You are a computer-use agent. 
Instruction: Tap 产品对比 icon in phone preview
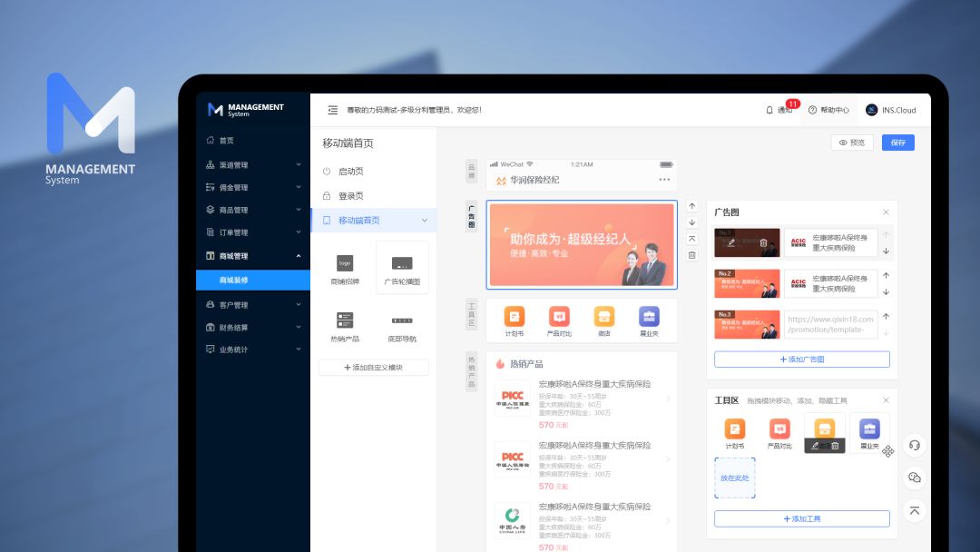pos(559,321)
